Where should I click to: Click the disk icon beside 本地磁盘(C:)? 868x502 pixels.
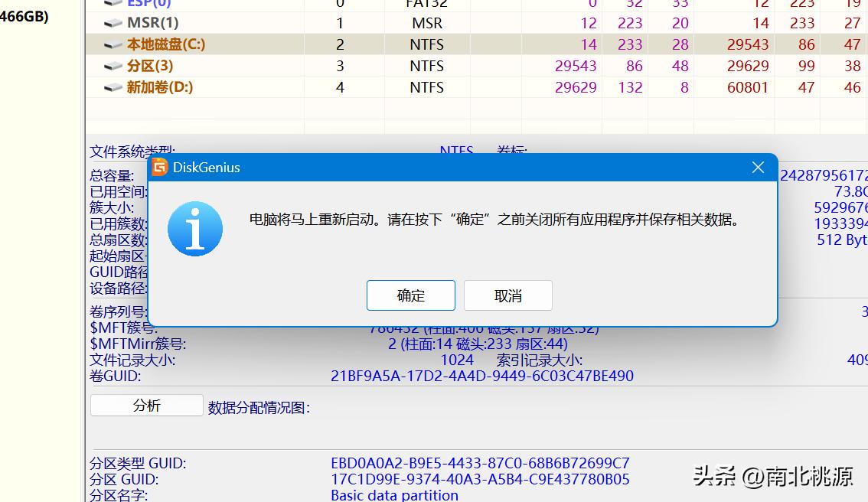(x=113, y=44)
